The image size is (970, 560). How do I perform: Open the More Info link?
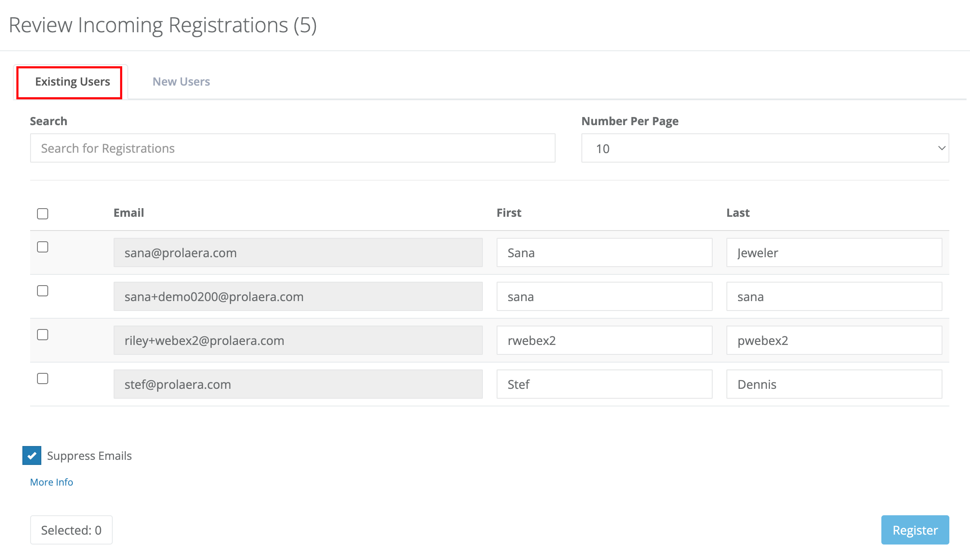52,482
